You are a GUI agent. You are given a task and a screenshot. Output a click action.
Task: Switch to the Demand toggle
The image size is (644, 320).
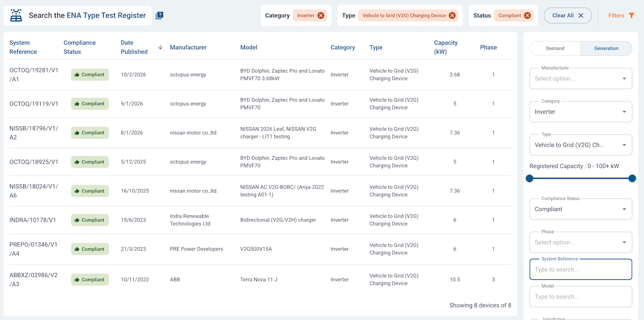555,48
